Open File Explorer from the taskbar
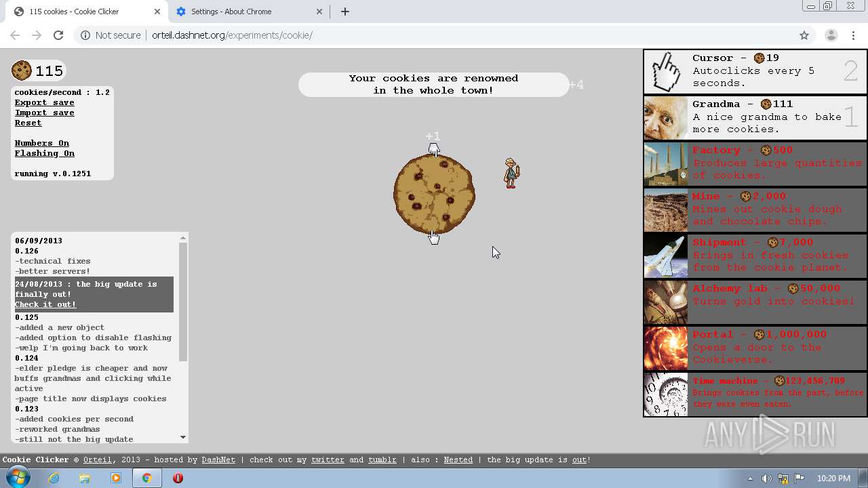This screenshot has height=488, width=868. pos(85,478)
